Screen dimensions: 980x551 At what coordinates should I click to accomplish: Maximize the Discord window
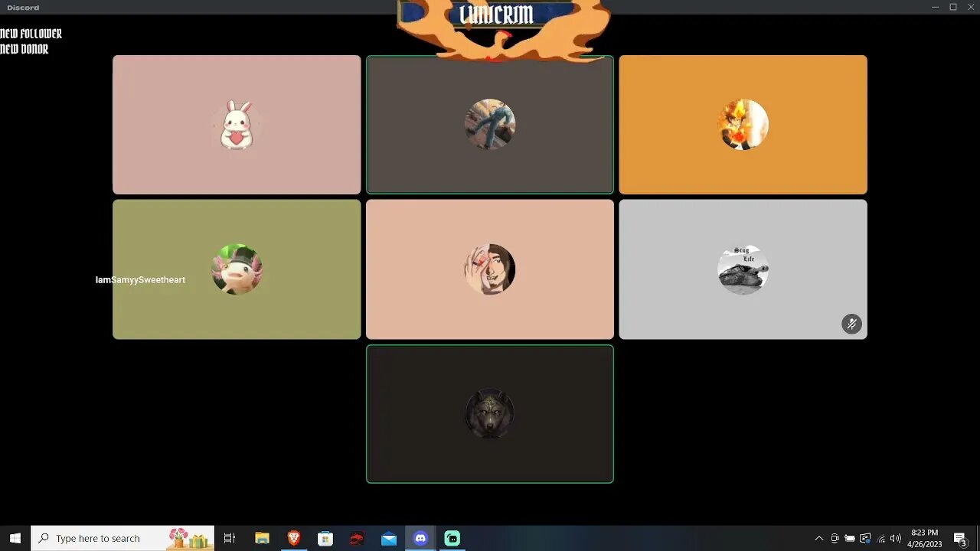[x=953, y=7]
